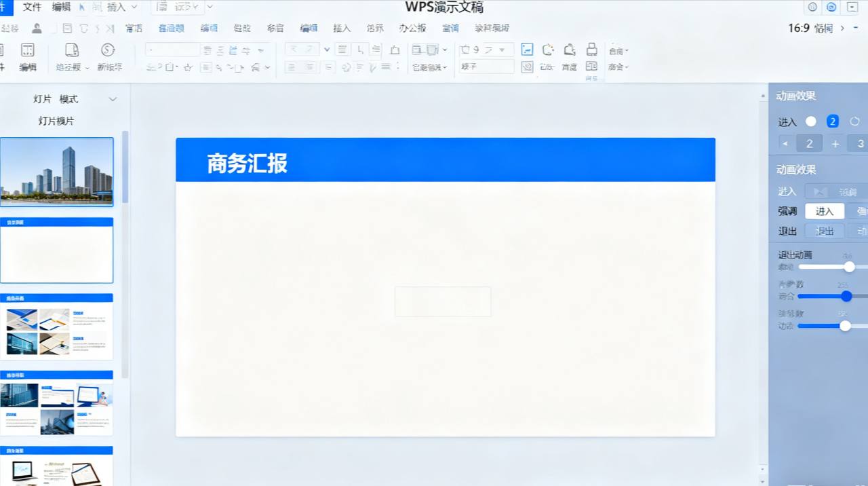This screenshot has height=486, width=868.
Task: Select the white circle option beside 进入
Action: pyautogui.click(x=811, y=121)
